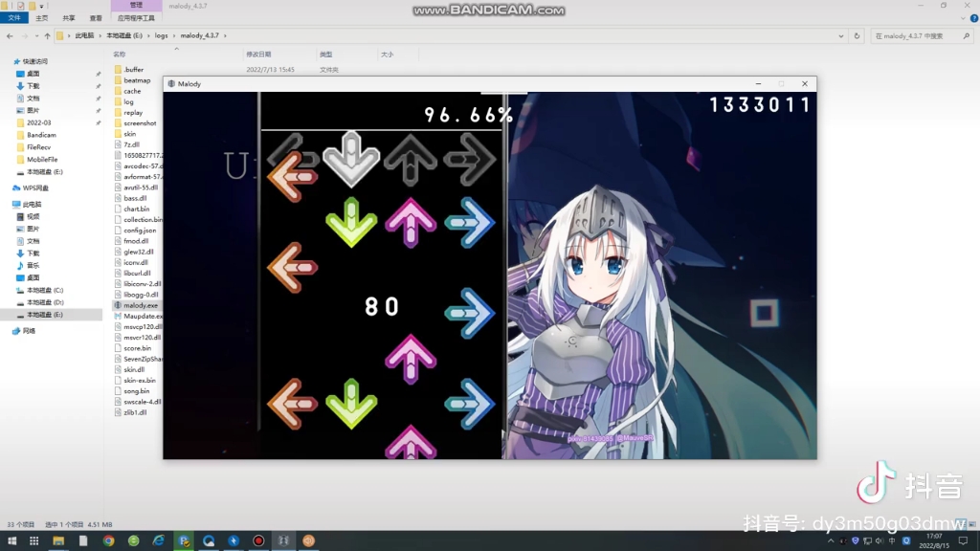Click the volume icon in system tray
Viewport: 980px width, 551px height.
point(880,541)
